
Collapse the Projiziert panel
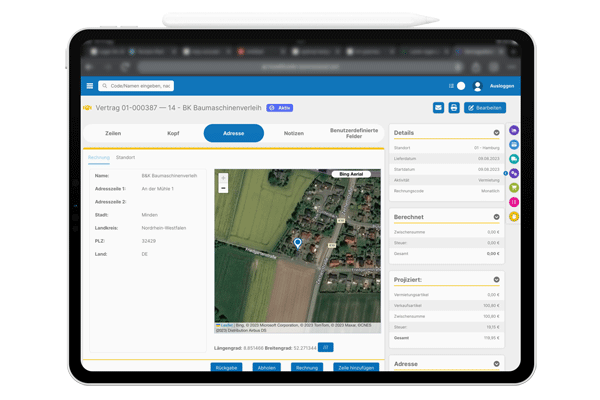tap(496, 281)
